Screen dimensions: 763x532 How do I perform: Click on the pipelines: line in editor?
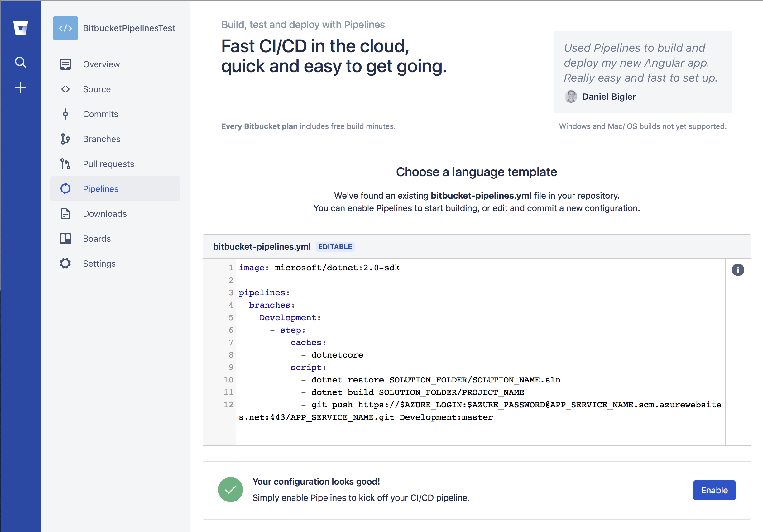[x=264, y=292]
